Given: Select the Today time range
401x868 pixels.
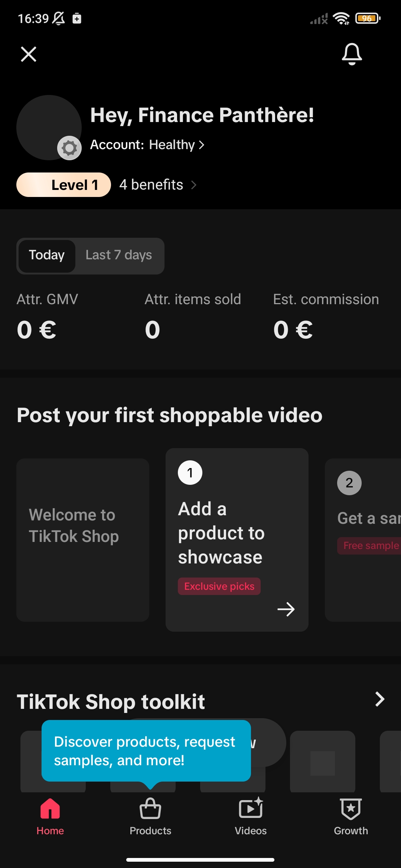Looking at the screenshot, I should [47, 256].
